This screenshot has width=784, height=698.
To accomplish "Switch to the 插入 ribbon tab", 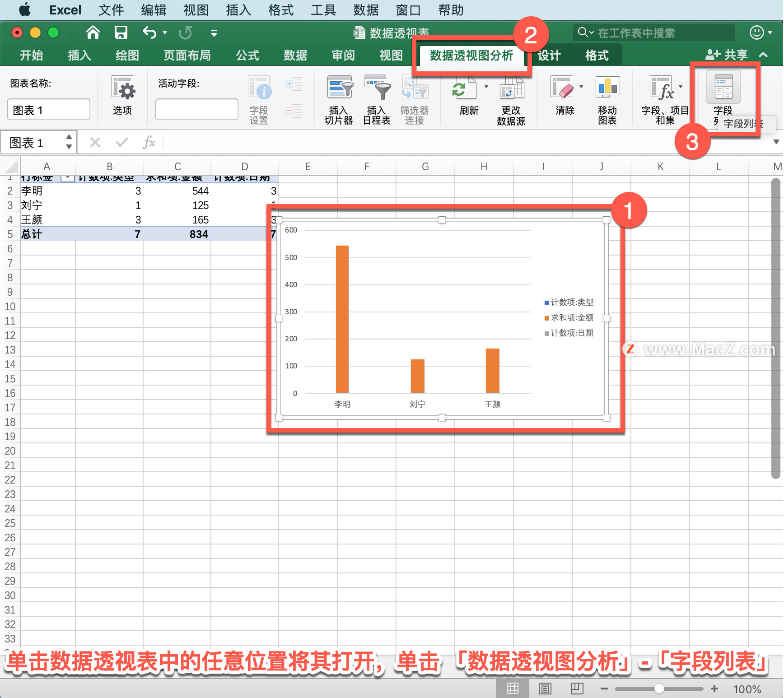I will point(79,56).
